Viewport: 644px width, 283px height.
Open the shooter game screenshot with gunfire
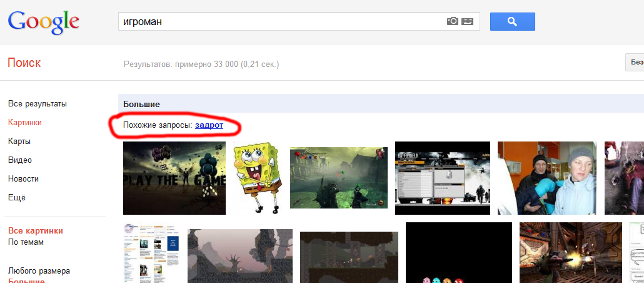tap(571, 252)
